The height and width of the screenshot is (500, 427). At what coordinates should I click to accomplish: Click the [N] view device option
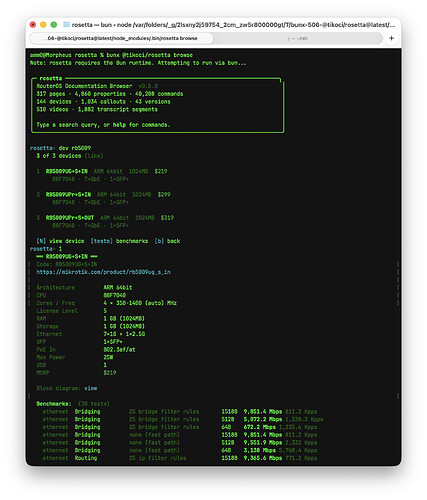[x=60, y=241]
